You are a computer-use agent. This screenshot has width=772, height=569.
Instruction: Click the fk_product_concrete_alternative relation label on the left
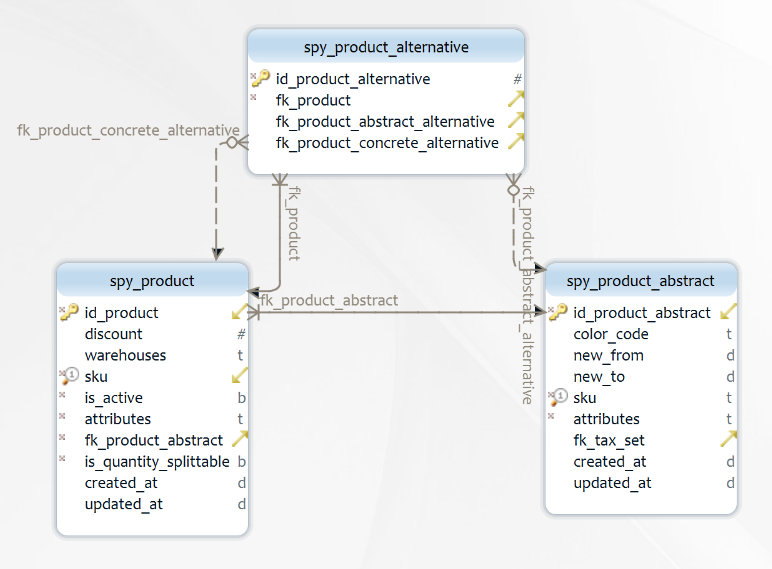(128, 130)
